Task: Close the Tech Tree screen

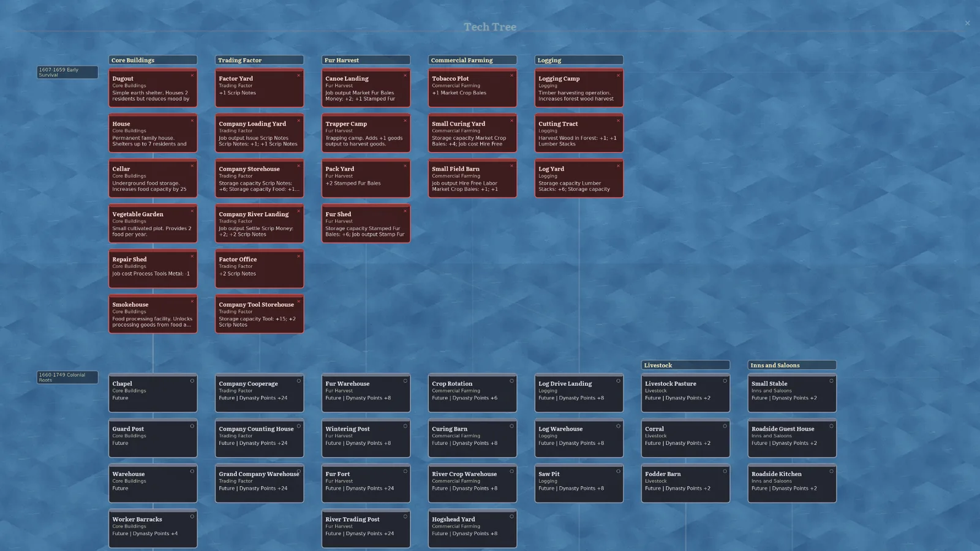Action: (x=968, y=23)
